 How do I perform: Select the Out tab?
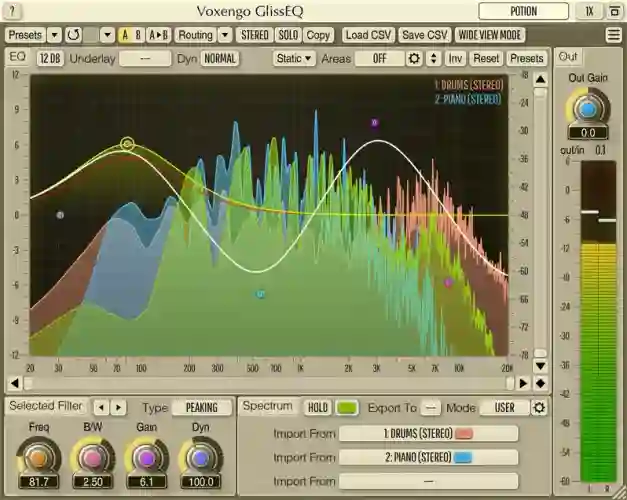(x=568, y=57)
